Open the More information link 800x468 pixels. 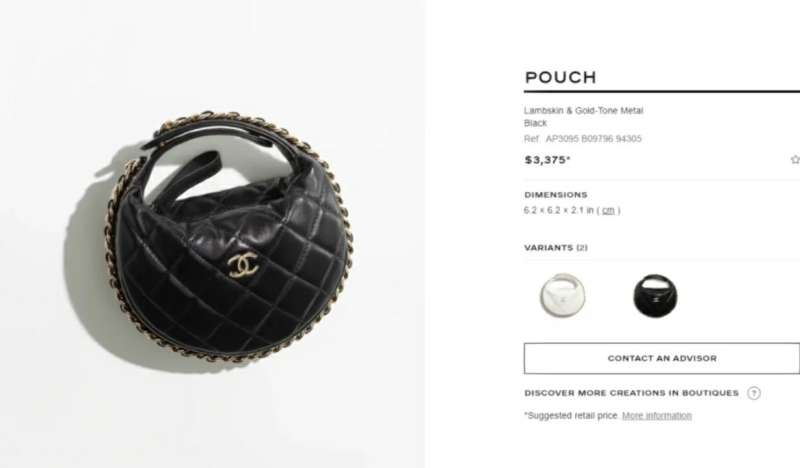(657, 415)
